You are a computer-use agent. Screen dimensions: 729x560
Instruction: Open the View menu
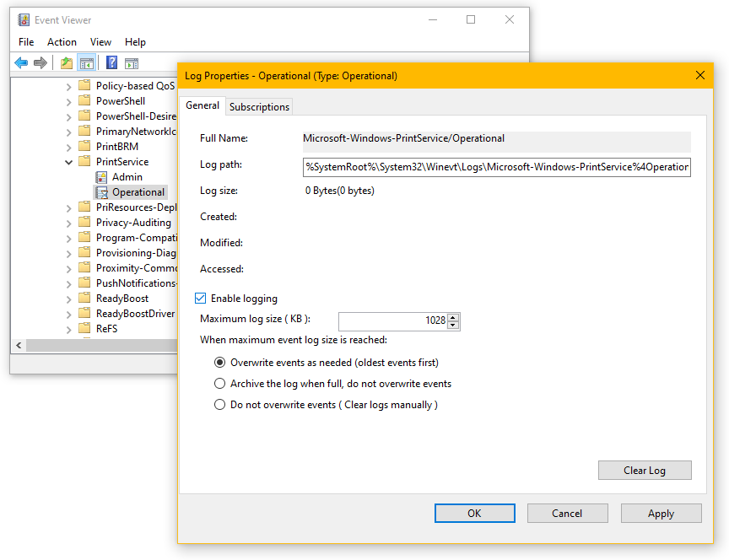click(100, 42)
